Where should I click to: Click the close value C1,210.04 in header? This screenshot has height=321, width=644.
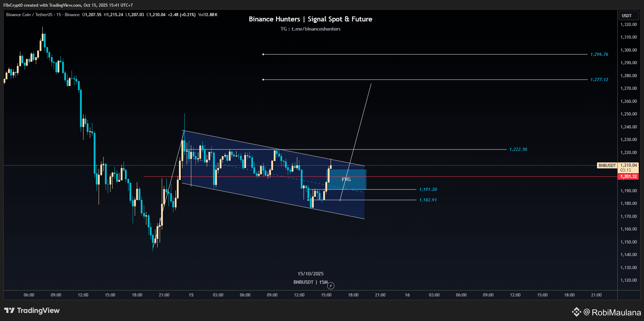(x=156, y=15)
